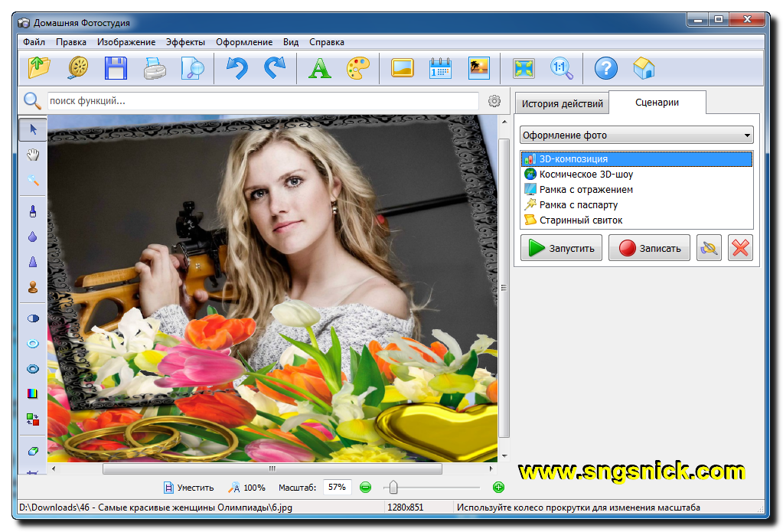Select the replace color squares tool

[33, 419]
